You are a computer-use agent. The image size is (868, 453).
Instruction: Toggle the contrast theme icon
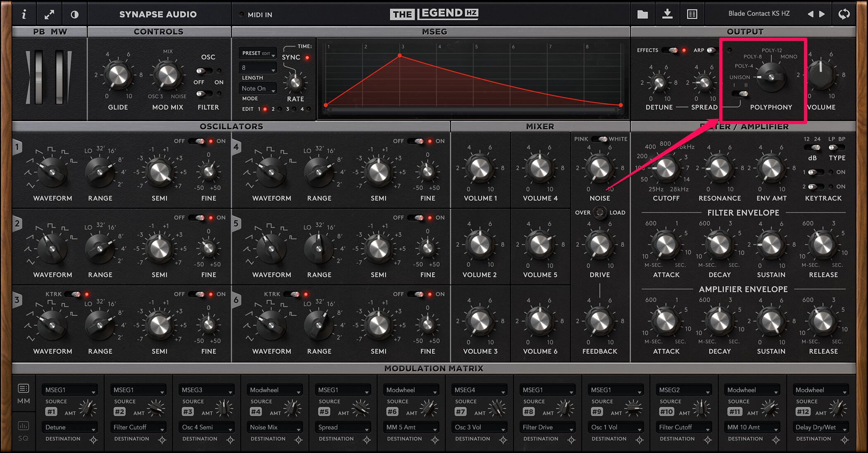(74, 14)
